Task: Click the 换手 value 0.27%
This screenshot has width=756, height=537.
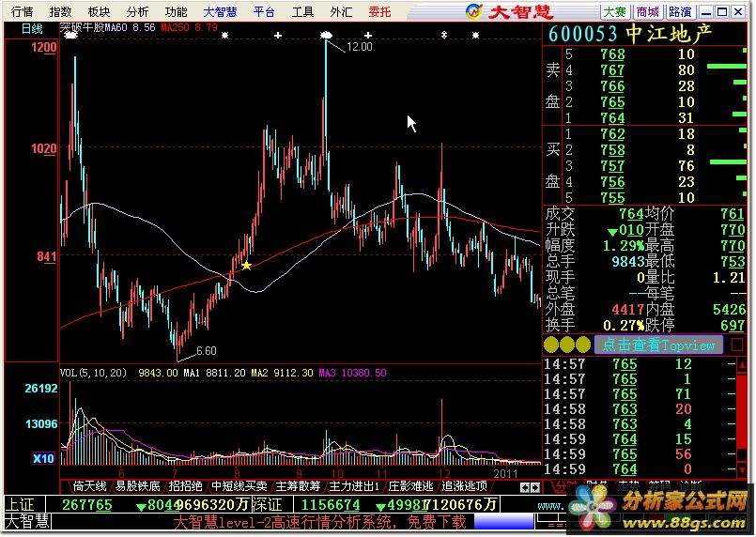Action: [624, 326]
